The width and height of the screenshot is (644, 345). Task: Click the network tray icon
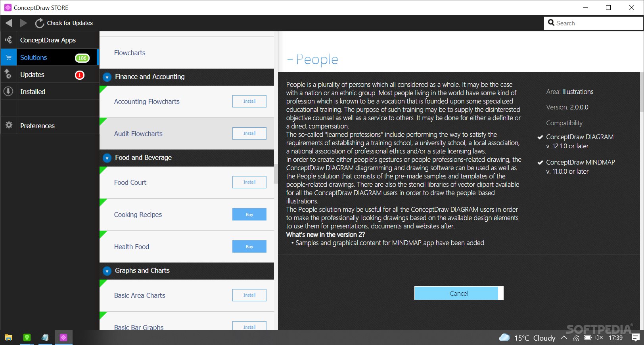576,338
